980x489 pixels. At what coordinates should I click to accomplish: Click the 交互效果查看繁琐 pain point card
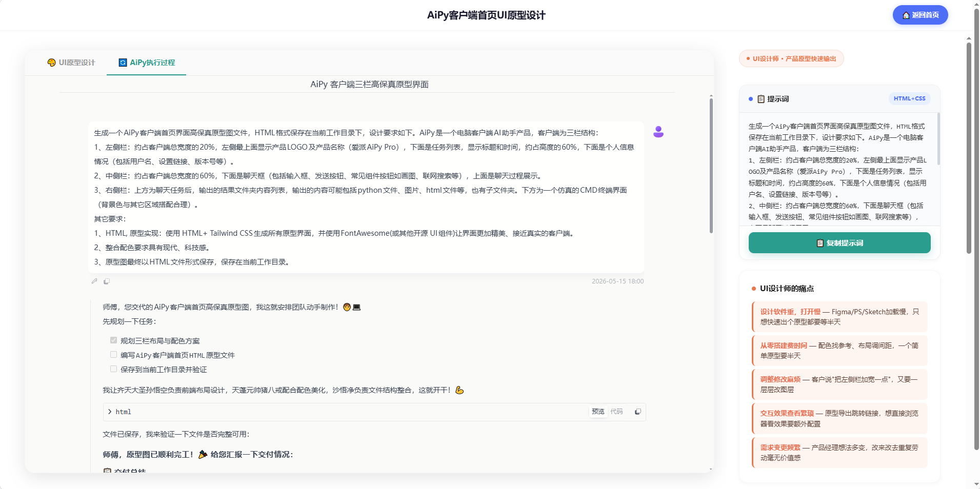tap(840, 418)
